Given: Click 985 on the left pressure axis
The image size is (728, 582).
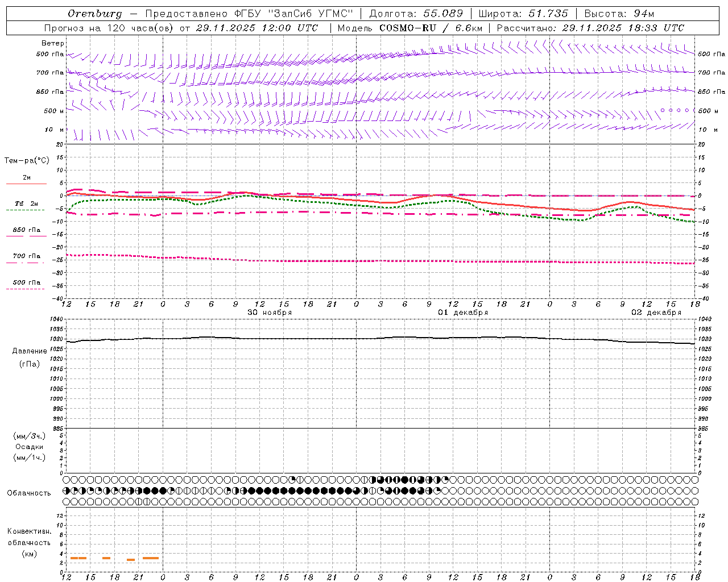Looking at the screenshot, I should point(58,429).
